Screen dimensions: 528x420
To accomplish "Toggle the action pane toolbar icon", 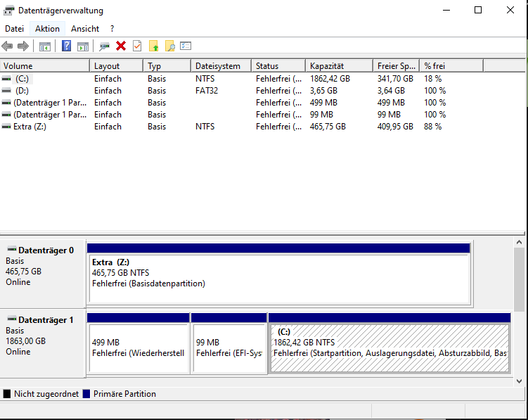I will click(x=83, y=46).
